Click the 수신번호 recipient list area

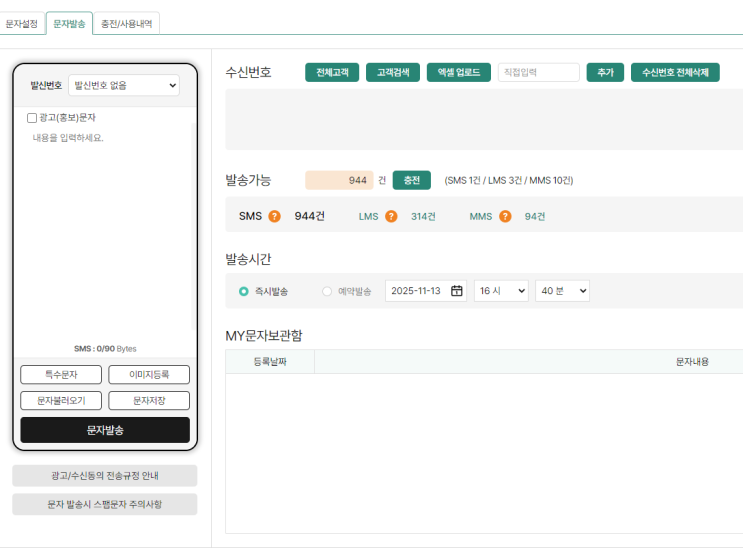484,119
